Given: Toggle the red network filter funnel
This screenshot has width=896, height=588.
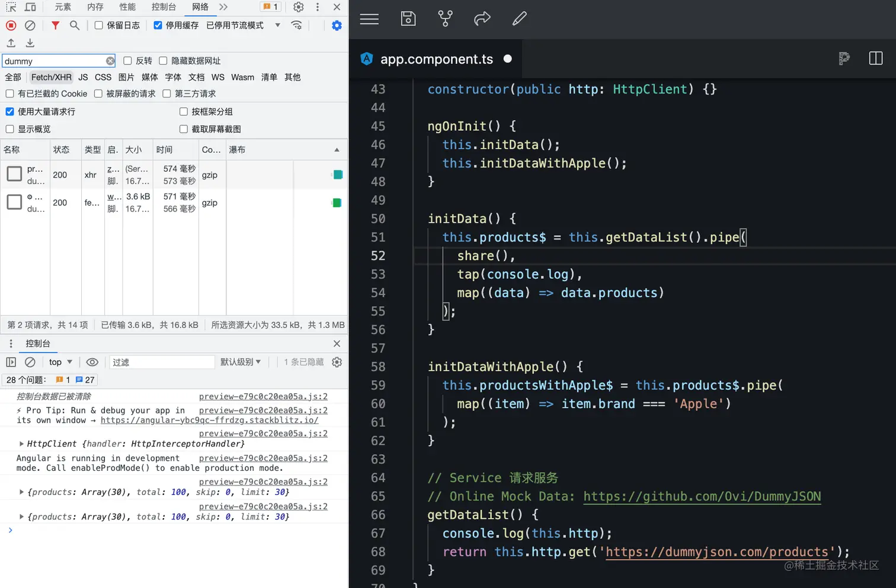Looking at the screenshot, I should pyautogui.click(x=55, y=25).
